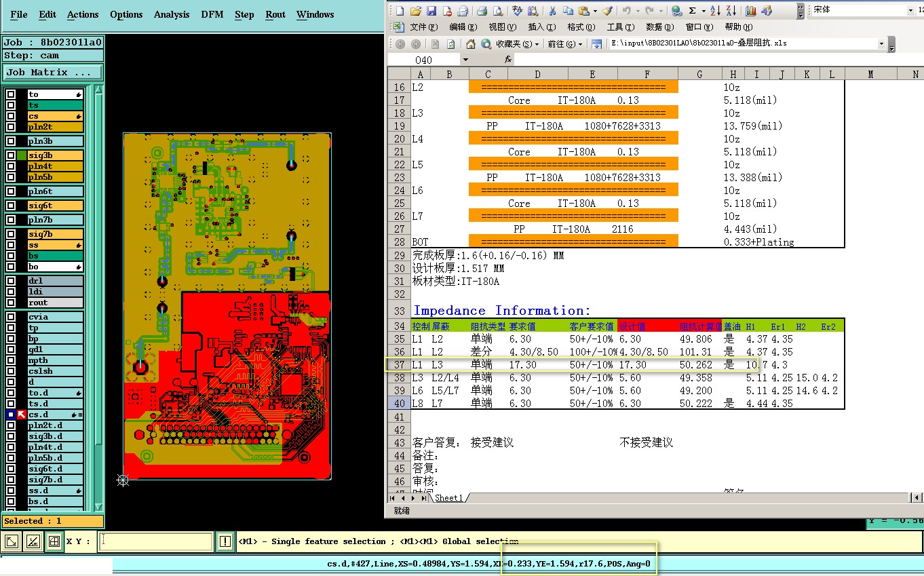Click the web toolbar home icon
Image resolution: width=924 pixels, height=576 pixels.
470,43
